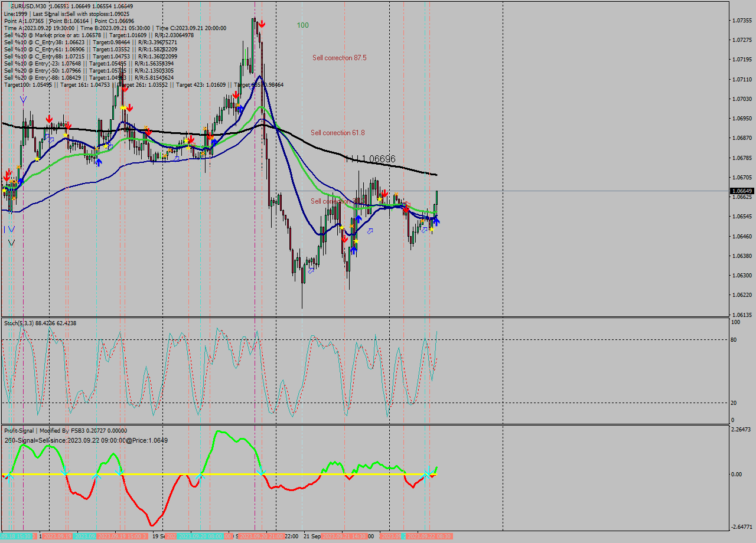756x543 pixels.
Task: Click the '2023.09.21 14:30' time marker
Action: click(345, 536)
